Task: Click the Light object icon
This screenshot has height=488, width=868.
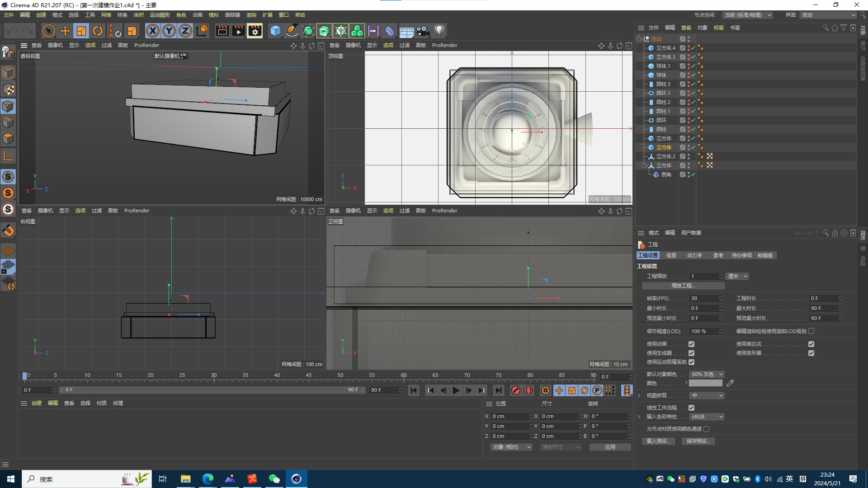Action: point(439,31)
